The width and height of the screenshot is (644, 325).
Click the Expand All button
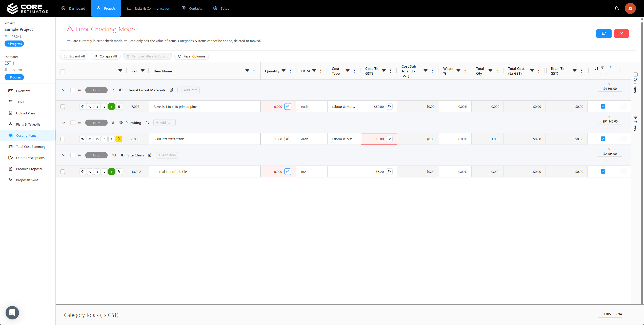point(74,56)
